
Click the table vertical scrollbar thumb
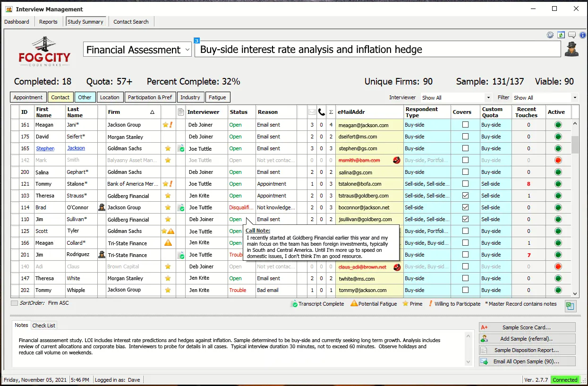point(575,145)
